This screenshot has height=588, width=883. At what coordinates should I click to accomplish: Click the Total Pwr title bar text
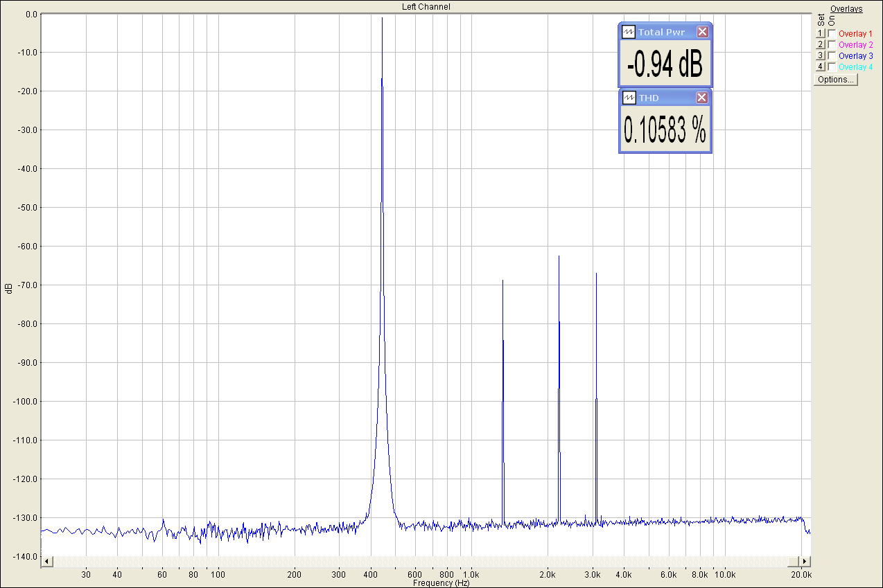662,32
